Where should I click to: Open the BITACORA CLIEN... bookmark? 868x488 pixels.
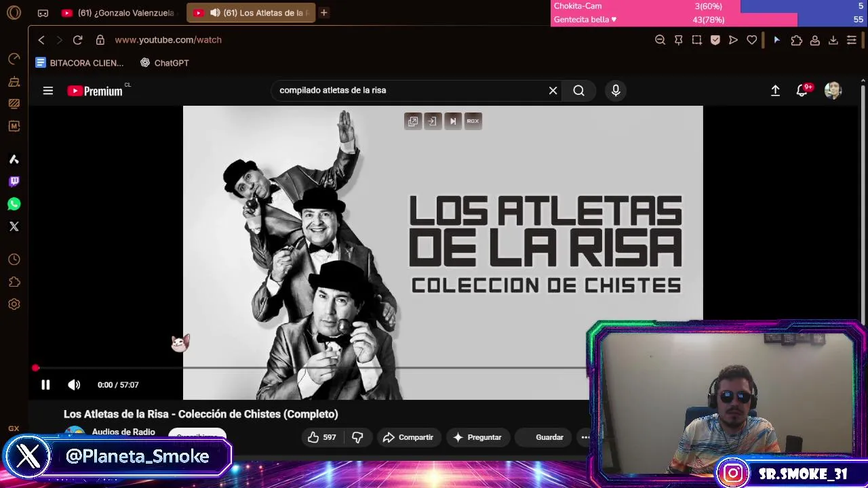point(79,63)
